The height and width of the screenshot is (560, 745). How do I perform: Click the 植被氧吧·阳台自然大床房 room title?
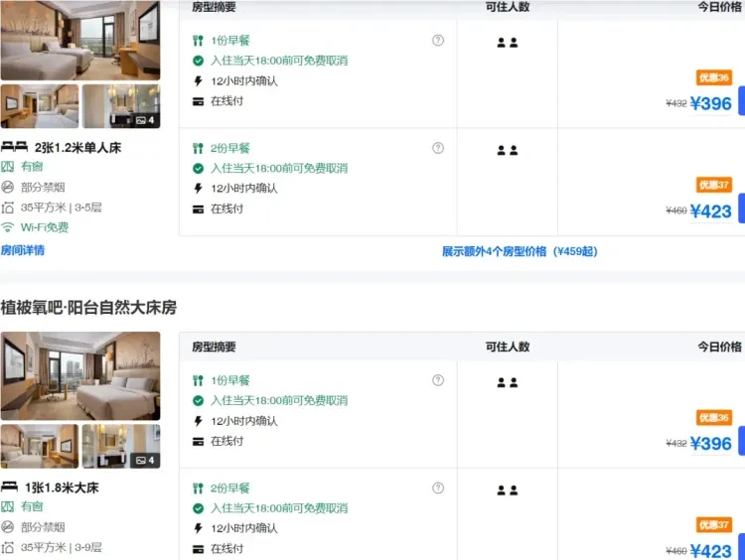pyautogui.click(x=88, y=307)
